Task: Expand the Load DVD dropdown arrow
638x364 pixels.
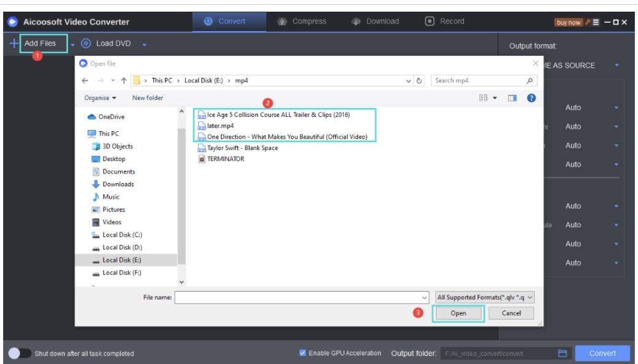Action: [145, 44]
